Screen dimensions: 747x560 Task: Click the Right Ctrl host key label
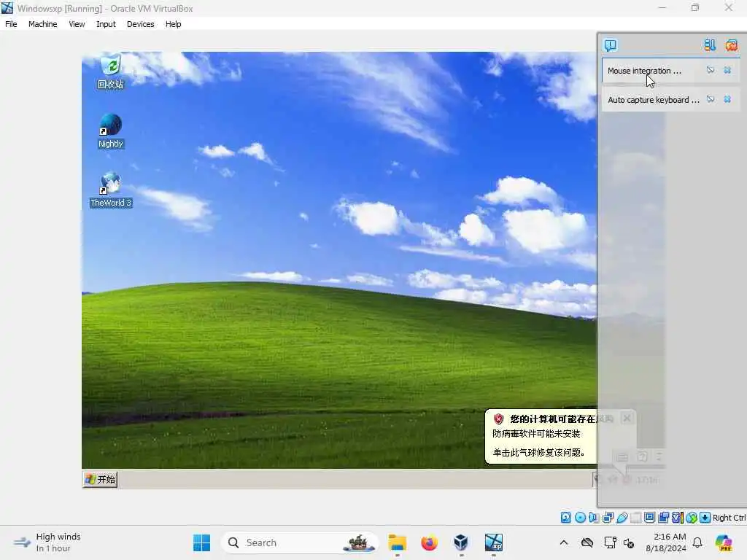point(729,518)
